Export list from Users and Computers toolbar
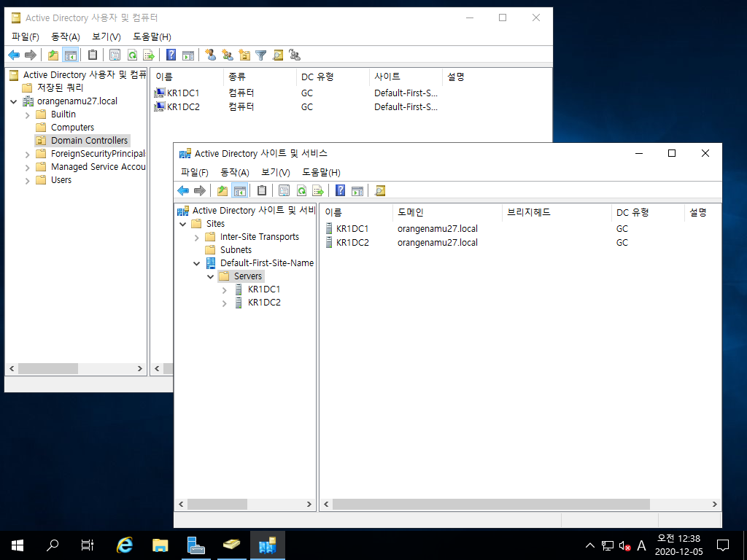 point(149,55)
